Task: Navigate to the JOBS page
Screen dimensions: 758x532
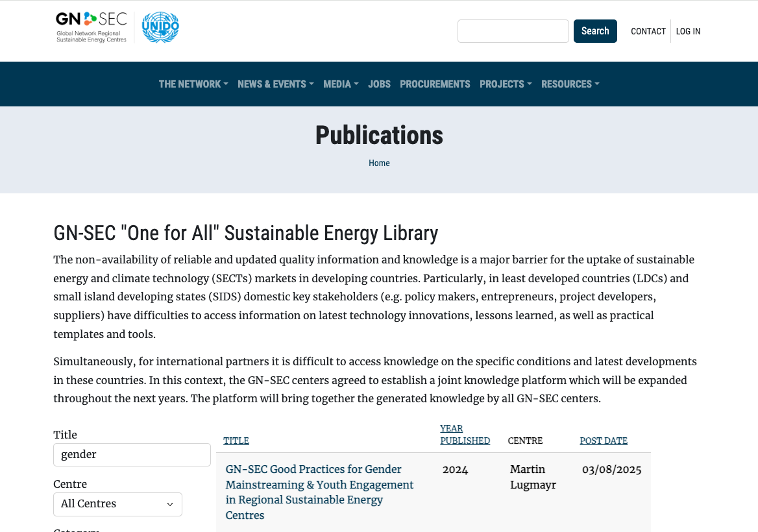Action: click(x=379, y=84)
